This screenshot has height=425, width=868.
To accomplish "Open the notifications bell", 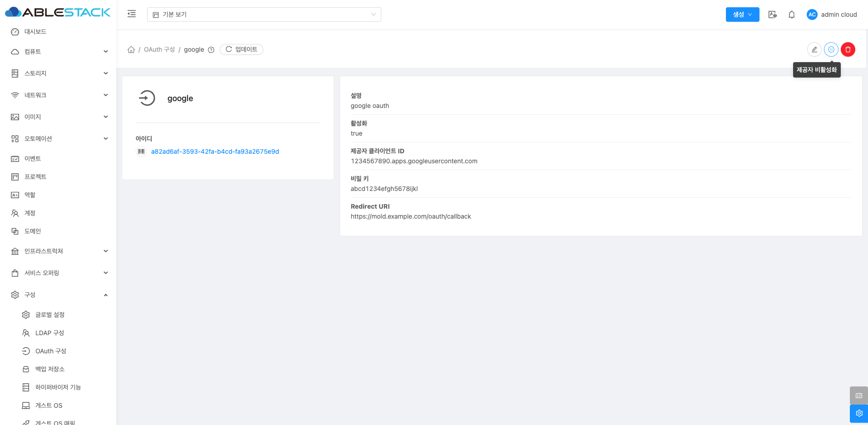I will pos(791,15).
